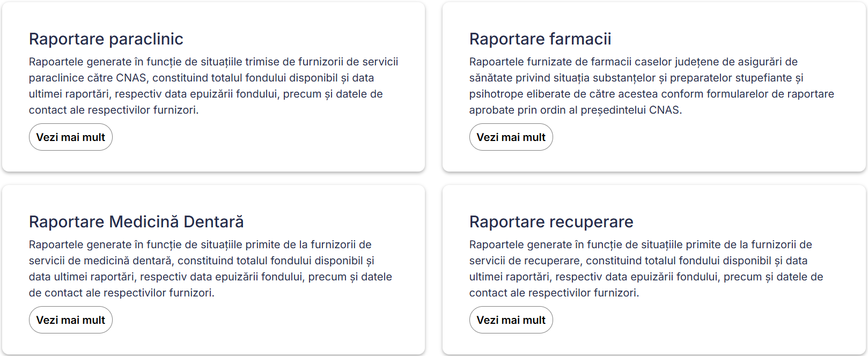Click the Raportare Medicină Dentară description paragraph
Screen dimensions: 868x356
pos(210,269)
